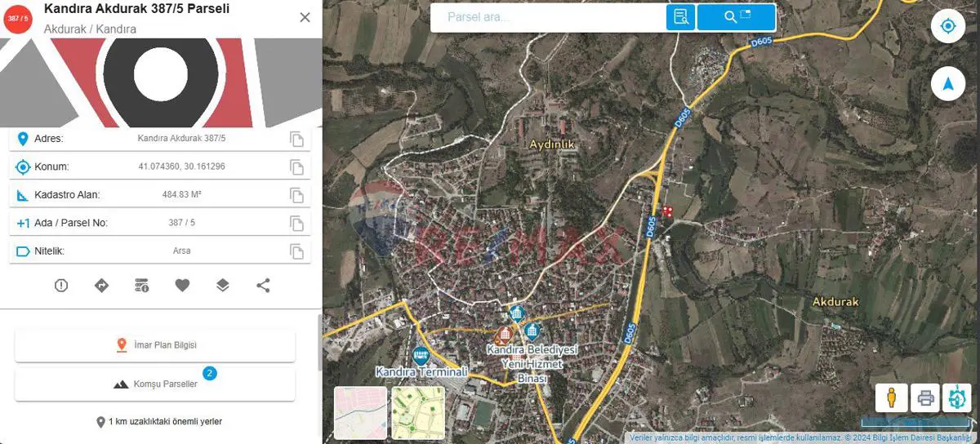Locate my position with crosshair button
This screenshot has height=444, width=980.
(x=948, y=26)
